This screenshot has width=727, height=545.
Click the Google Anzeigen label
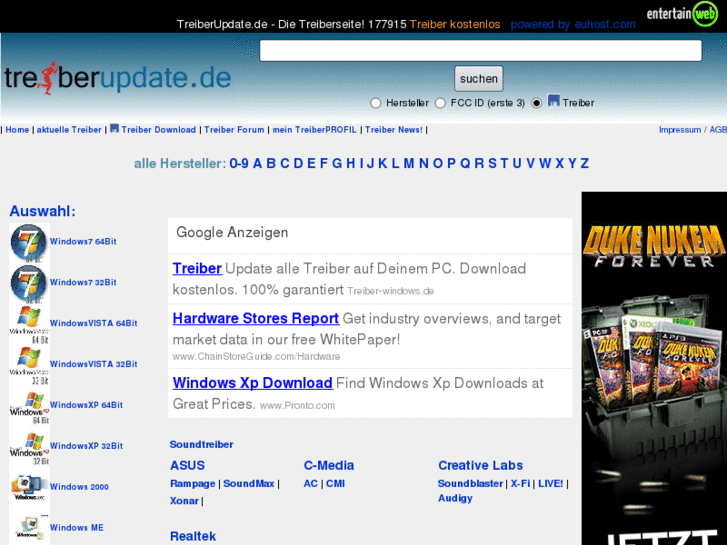tap(232, 232)
